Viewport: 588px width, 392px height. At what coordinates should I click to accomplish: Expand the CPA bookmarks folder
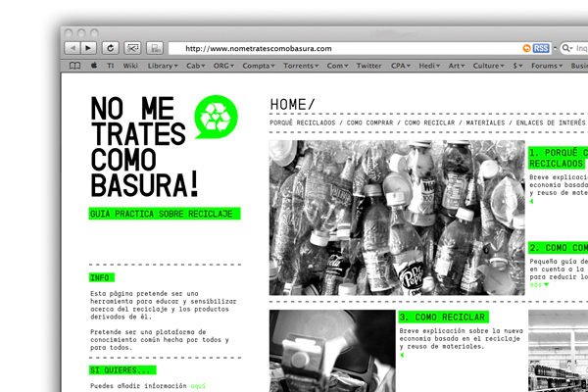coord(401,66)
